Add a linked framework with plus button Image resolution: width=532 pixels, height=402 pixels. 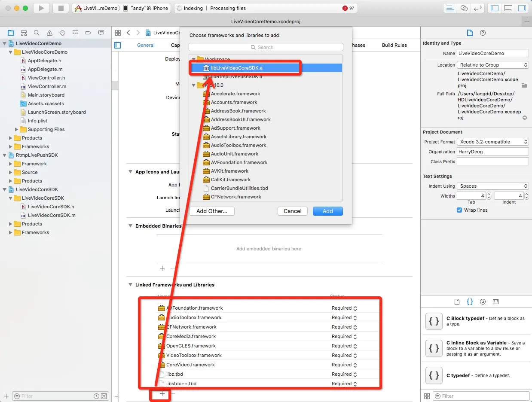pos(162,393)
